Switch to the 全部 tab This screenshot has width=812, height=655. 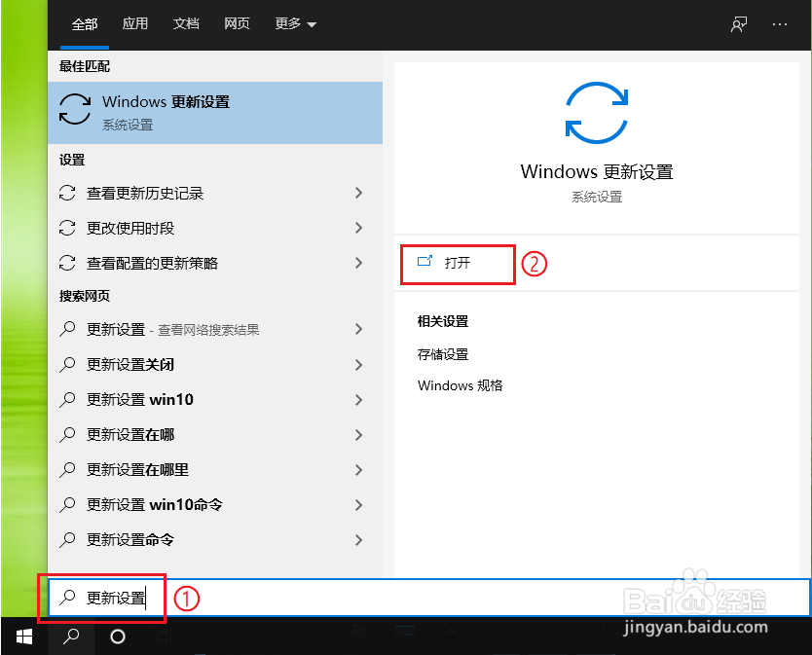tap(85, 23)
